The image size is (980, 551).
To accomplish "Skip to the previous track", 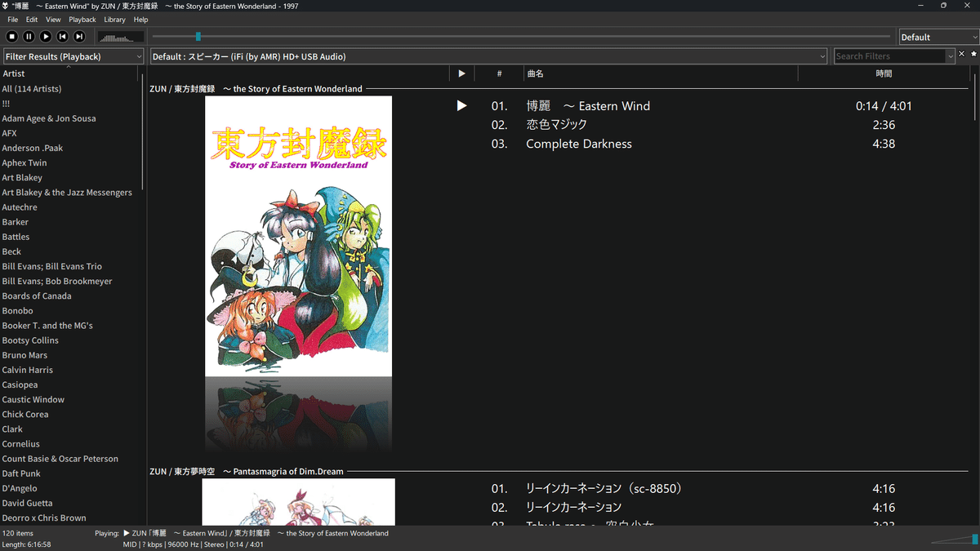I will pyautogui.click(x=62, y=37).
